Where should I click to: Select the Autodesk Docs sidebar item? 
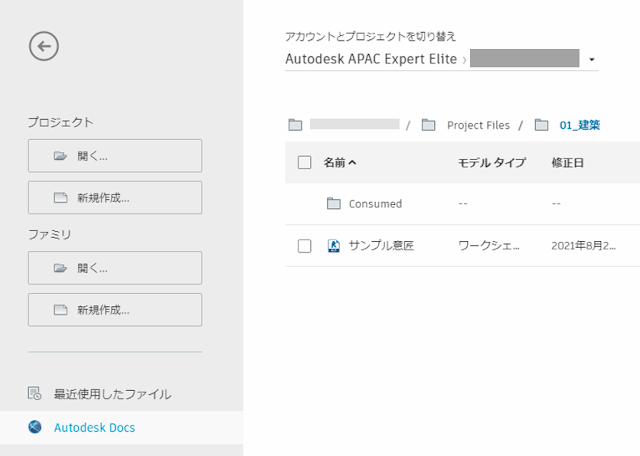tap(94, 427)
